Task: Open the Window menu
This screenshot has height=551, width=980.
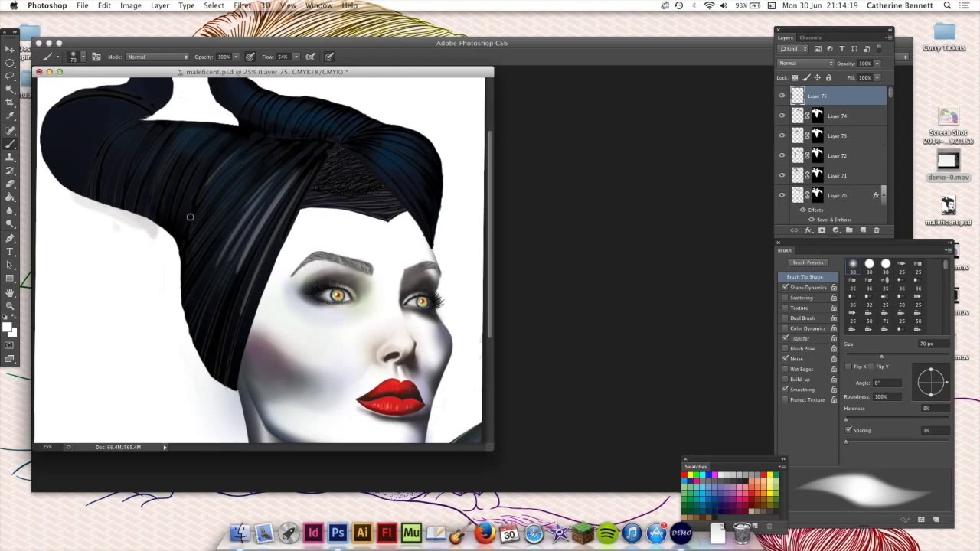Action: 319,5
